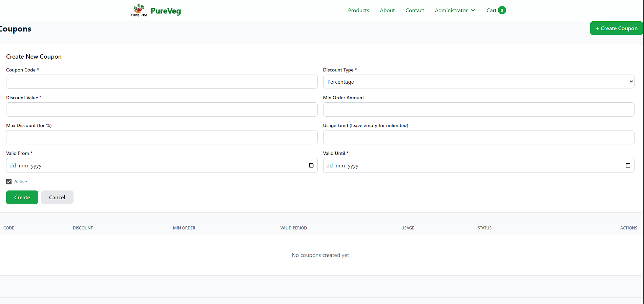The height and width of the screenshot is (304, 644).
Task: Click the Valid Until date field
Action: (x=479, y=165)
